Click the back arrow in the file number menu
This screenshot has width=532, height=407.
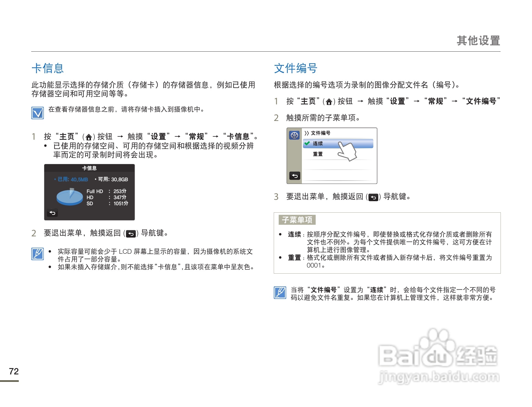point(294,176)
